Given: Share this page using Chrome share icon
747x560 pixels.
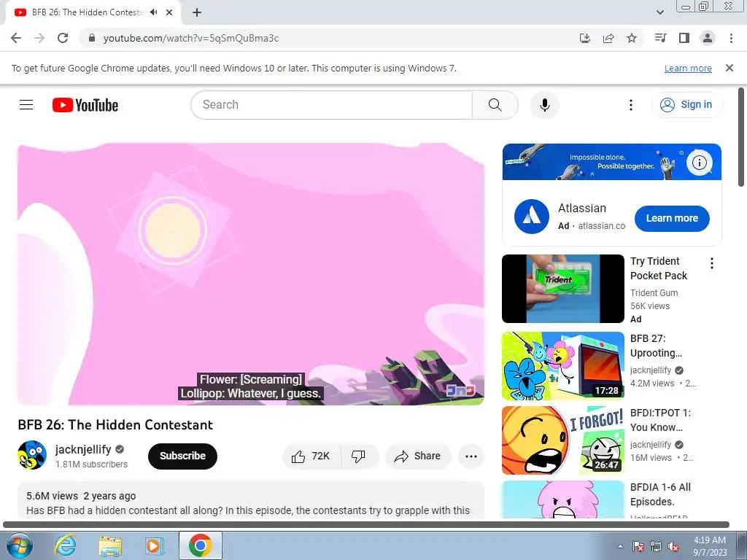Looking at the screenshot, I should pyautogui.click(x=608, y=38).
